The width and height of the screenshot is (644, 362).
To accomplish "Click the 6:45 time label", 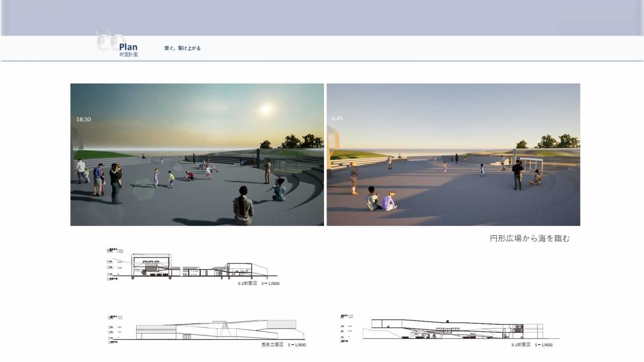I will tap(337, 118).
